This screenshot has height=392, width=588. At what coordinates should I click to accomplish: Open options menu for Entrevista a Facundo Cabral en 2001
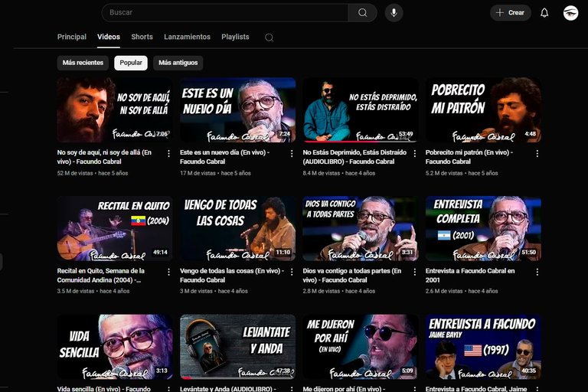pyautogui.click(x=537, y=272)
